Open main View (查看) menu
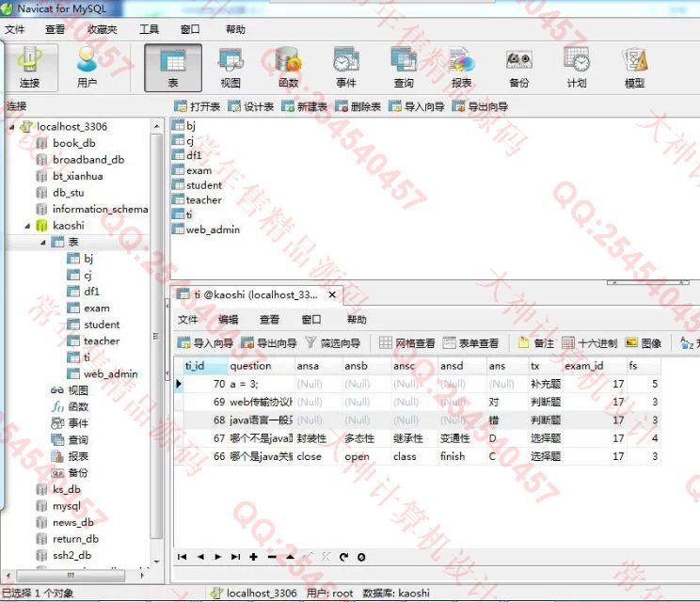 point(55,29)
